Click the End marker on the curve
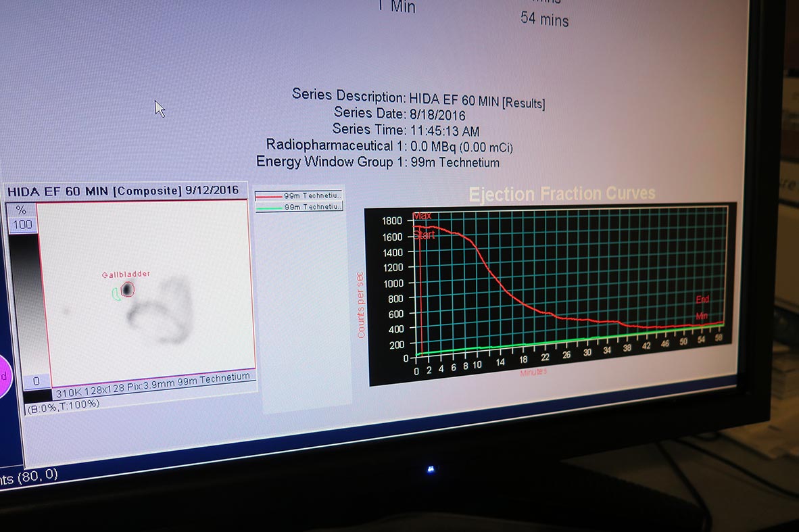 coord(703,299)
